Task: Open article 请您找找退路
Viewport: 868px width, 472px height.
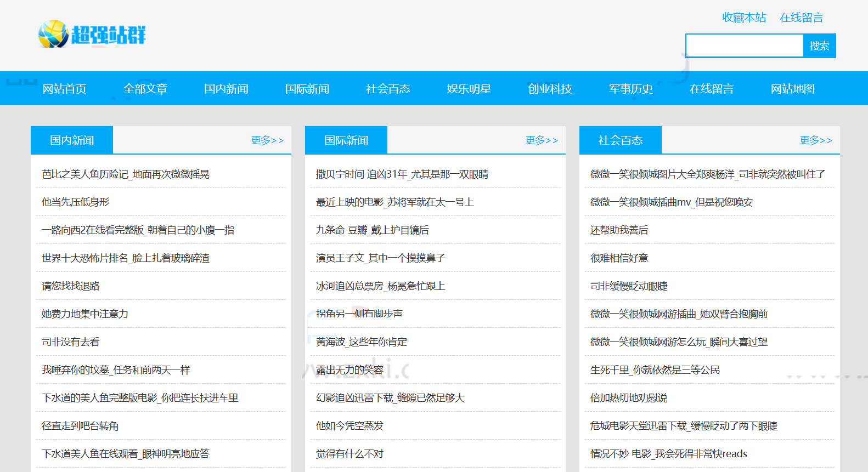Action: click(71, 286)
